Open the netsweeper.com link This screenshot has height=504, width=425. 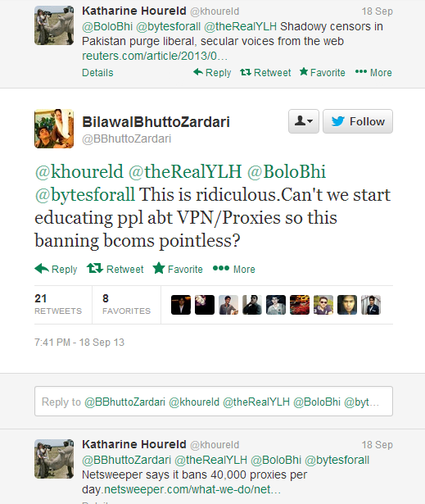point(192,489)
